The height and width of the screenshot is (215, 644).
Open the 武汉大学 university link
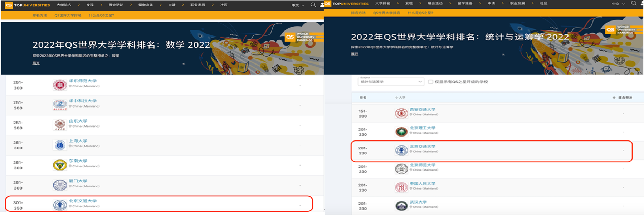coord(418,202)
